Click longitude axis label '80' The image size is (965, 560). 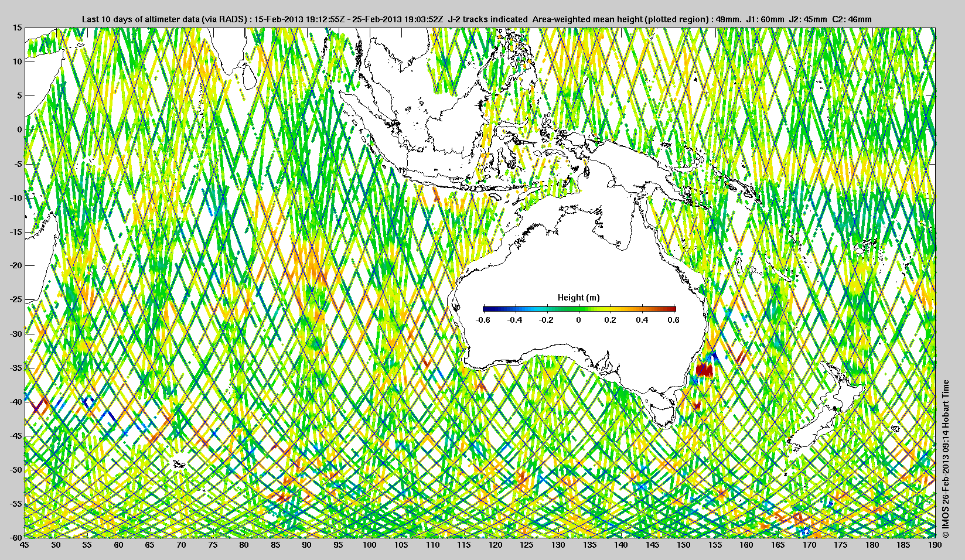(x=244, y=545)
